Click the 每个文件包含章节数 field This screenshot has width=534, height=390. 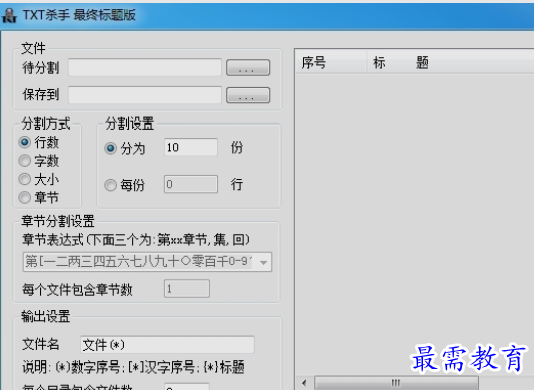[187, 289]
